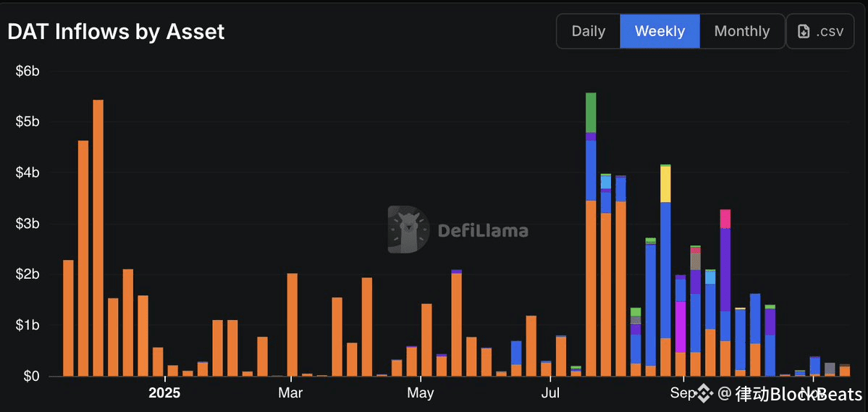This screenshot has height=412, width=868.
Task: Click the Jul x-axis marker
Action: (x=550, y=394)
